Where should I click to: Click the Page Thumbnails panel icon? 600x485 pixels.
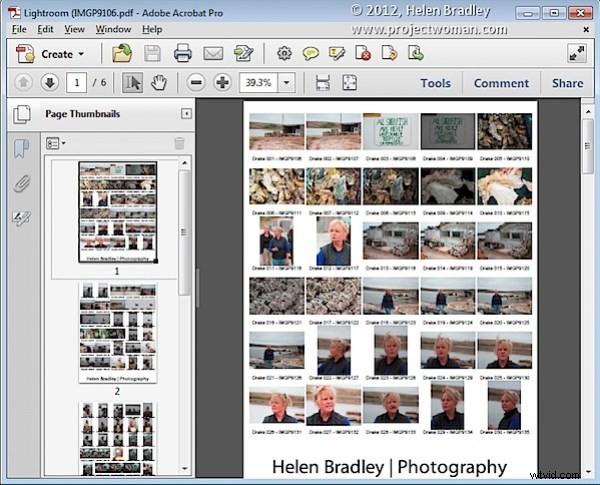pyautogui.click(x=22, y=114)
